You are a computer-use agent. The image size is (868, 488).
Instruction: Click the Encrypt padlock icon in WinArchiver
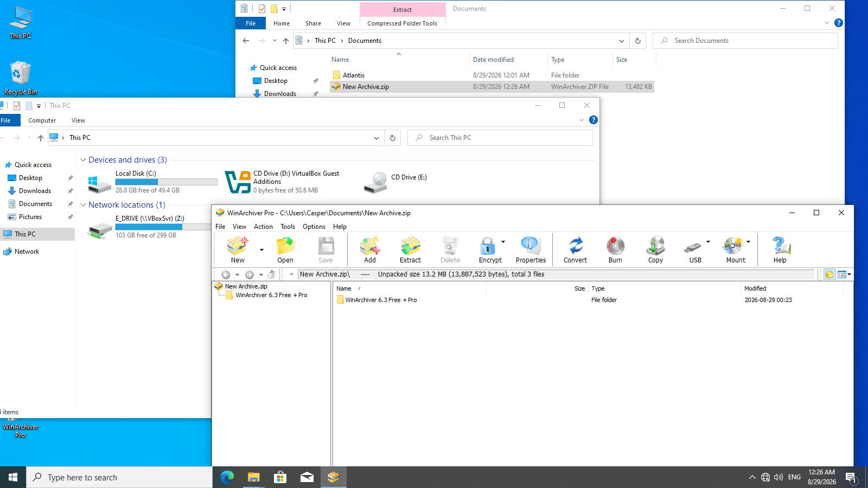[x=487, y=246]
